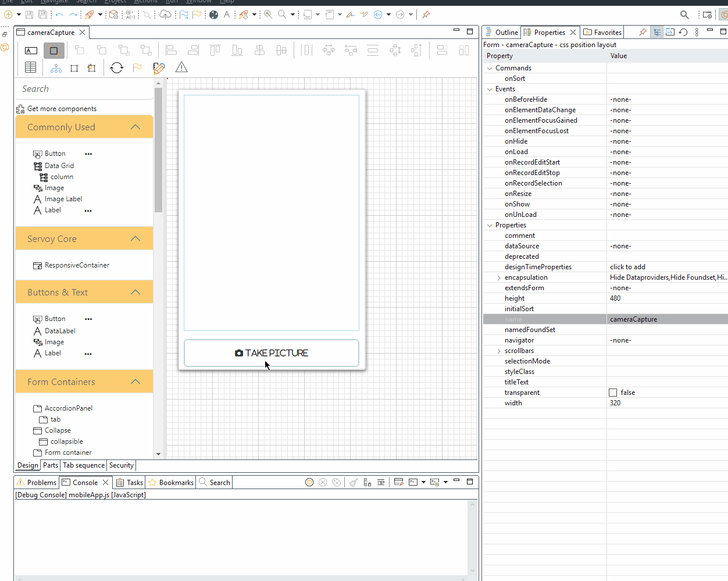Viewport: 728px width, 581px height.
Task: Click the palette vertical scrollbar thumb
Action: coord(158,150)
